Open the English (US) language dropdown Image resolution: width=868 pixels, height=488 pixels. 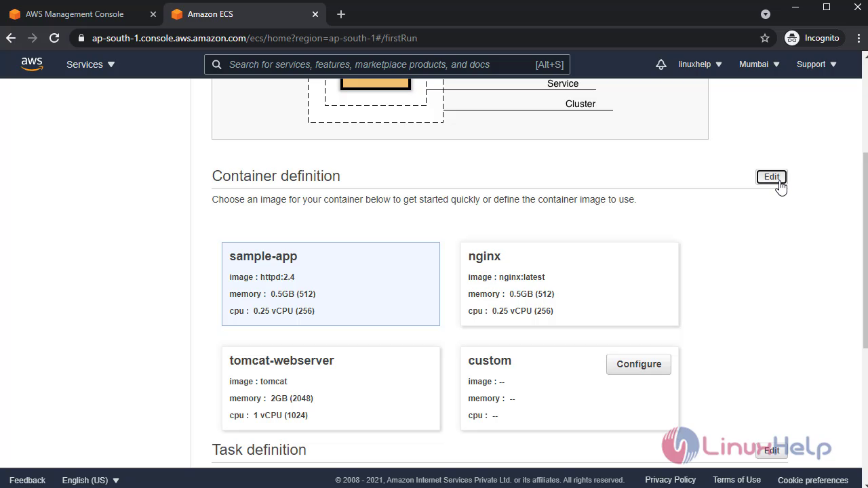[91, 480]
